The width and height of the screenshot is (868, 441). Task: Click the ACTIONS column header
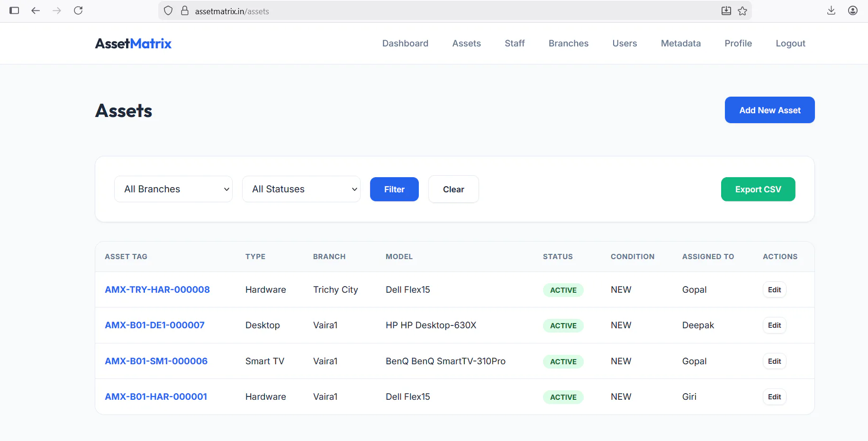(780, 256)
